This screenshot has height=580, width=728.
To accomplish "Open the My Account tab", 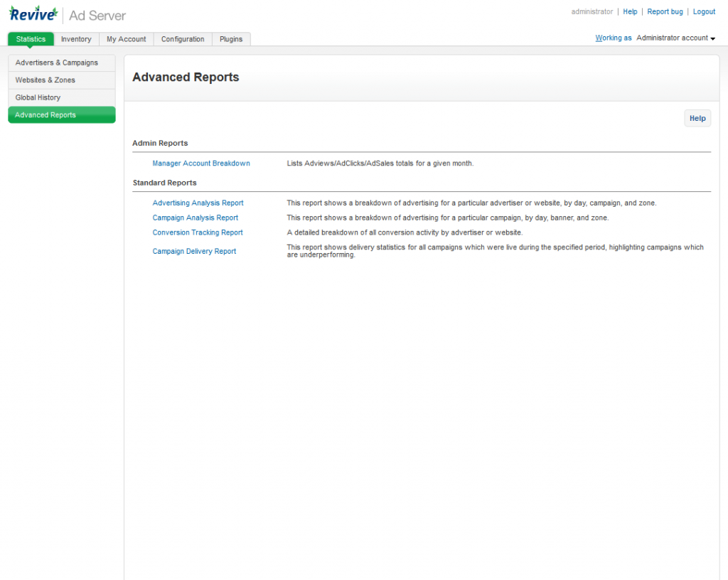I will tap(126, 39).
